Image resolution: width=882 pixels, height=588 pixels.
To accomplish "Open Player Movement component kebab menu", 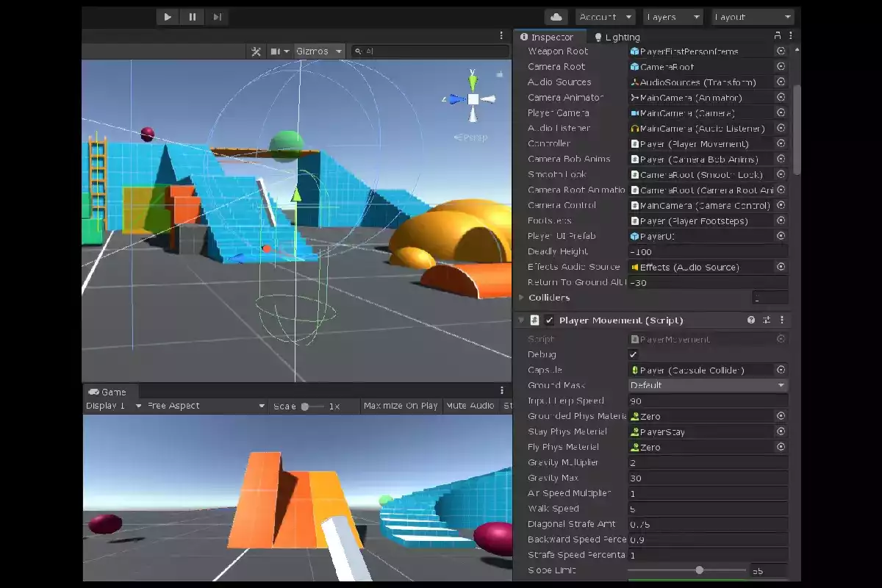I will pos(781,320).
